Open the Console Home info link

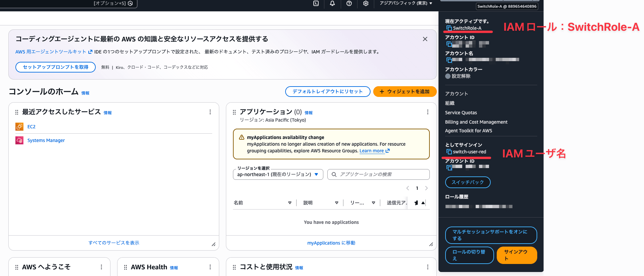point(85,93)
